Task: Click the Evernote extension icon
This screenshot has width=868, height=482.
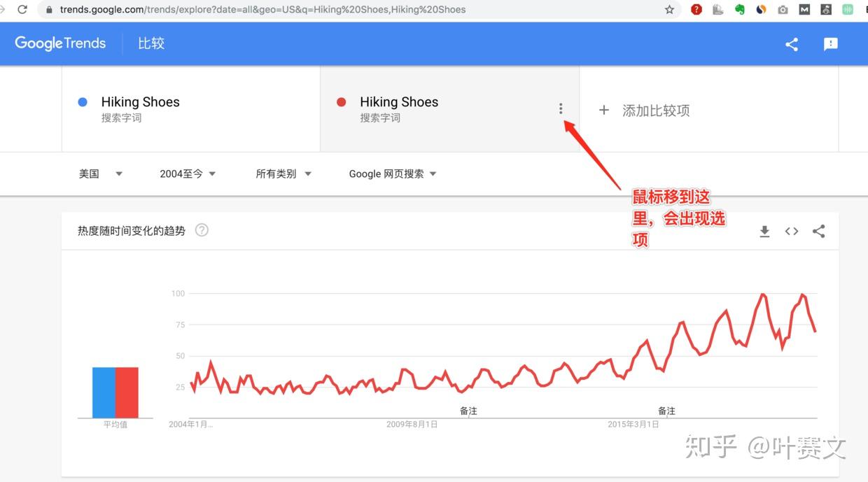Action: pos(739,10)
